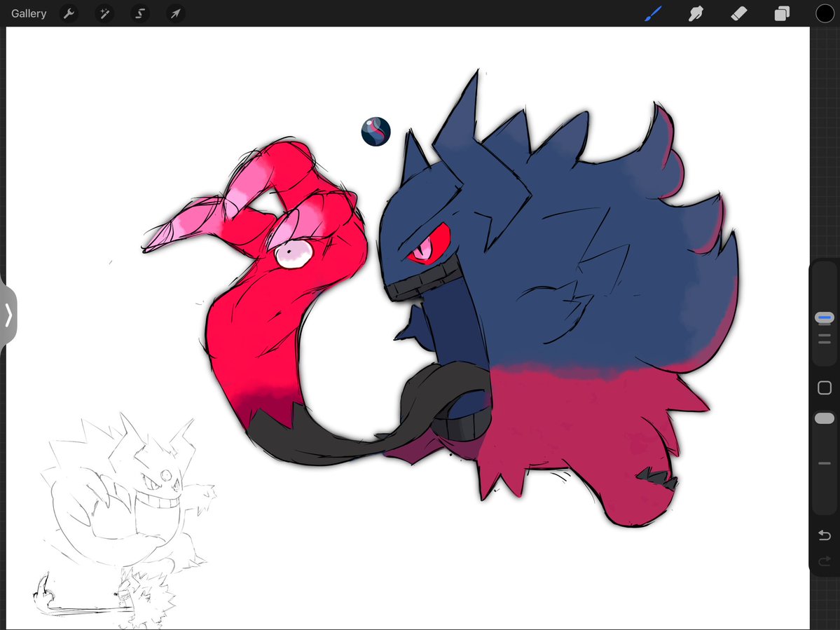Screen dimensions: 840x630
Task: Expand the left edge pull-out tab
Action: click(x=8, y=315)
